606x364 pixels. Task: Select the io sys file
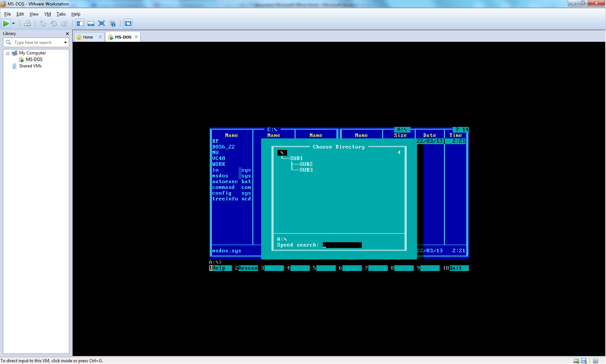tap(232, 170)
